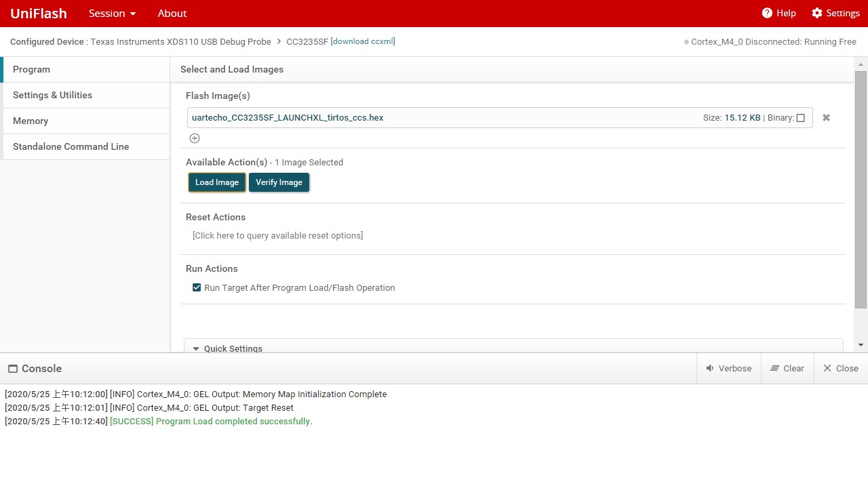Toggle Verbose console output
The height and width of the screenshot is (488, 868).
[x=729, y=369]
